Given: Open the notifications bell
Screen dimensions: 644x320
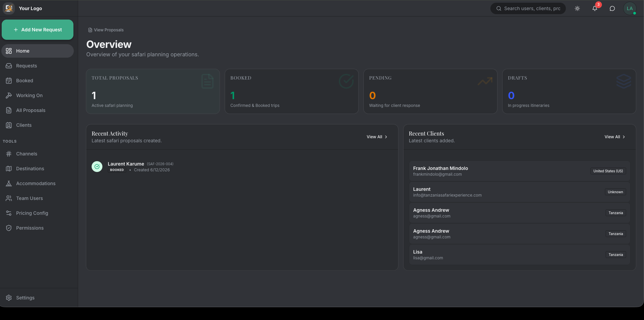Looking at the screenshot, I should [595, 8].
